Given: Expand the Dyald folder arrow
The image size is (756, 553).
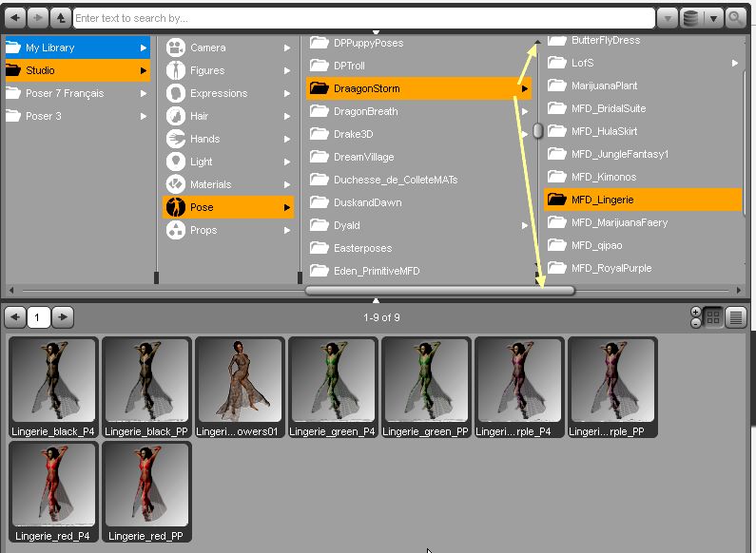Looking at the screenshot, I should point(524,225).
